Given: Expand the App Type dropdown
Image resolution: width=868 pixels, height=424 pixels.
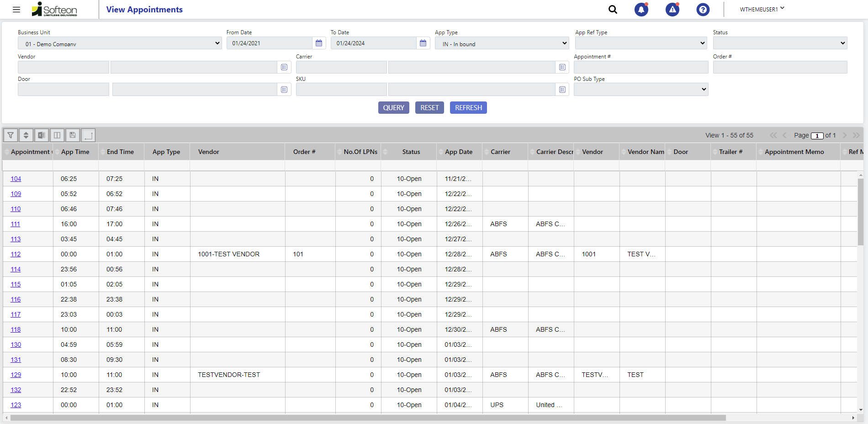Looking at the screenshot, I should click(x=501, y=43).
